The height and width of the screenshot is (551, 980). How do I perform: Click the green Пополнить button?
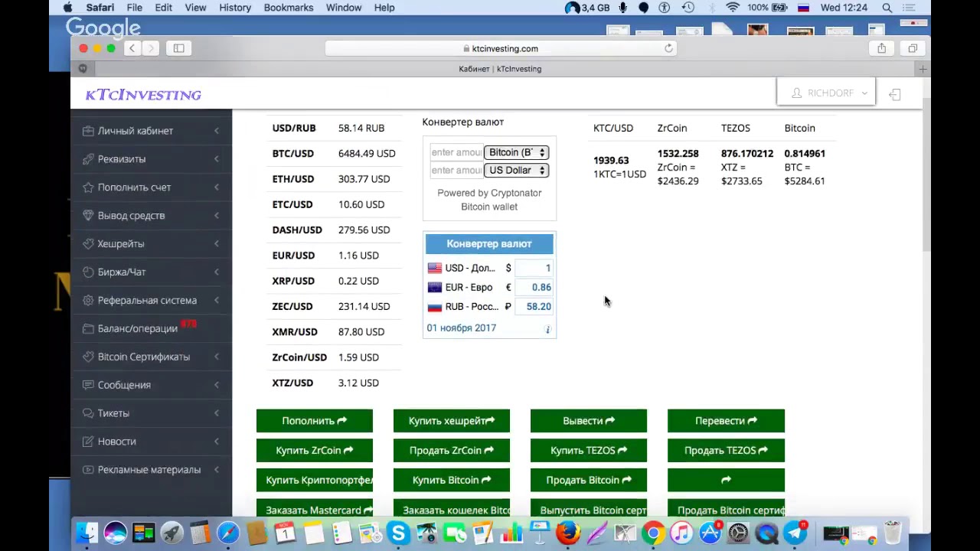coord(315,421)
